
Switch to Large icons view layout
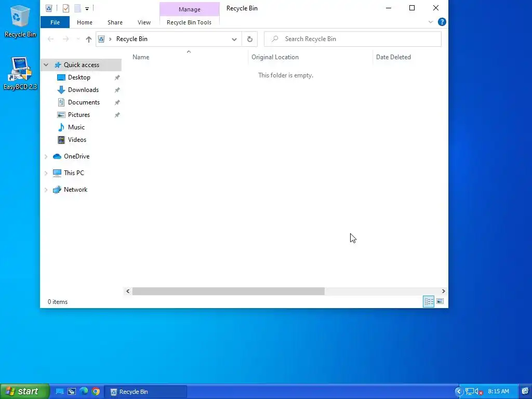click(x=440, y=301)
